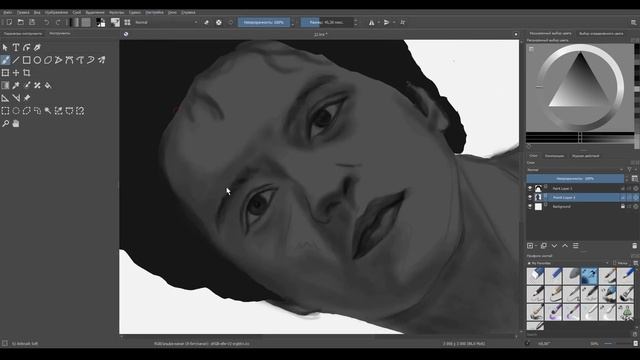The image size is (640, 360).
Task: Select the Text tool in the toolbox
Action: pos(16,47)
